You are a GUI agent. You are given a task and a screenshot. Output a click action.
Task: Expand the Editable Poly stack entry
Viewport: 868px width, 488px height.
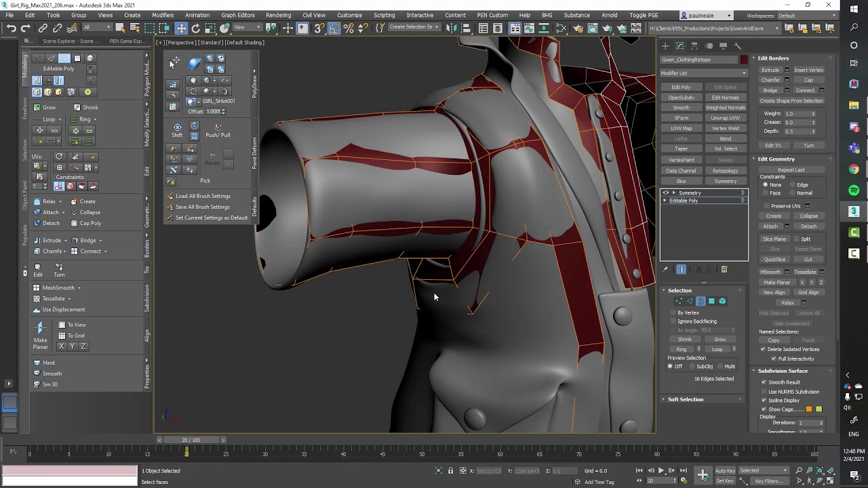(x=665, y=201)
